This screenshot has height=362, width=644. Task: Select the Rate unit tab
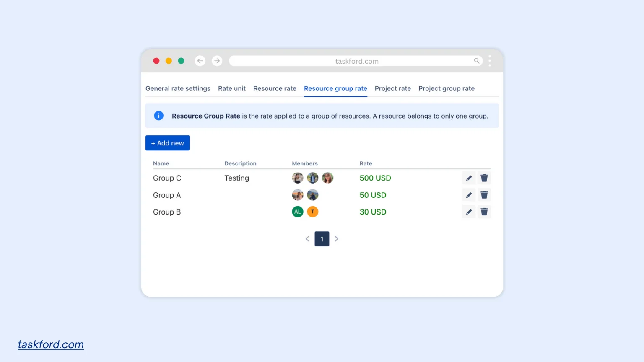(x=232, y=88)
